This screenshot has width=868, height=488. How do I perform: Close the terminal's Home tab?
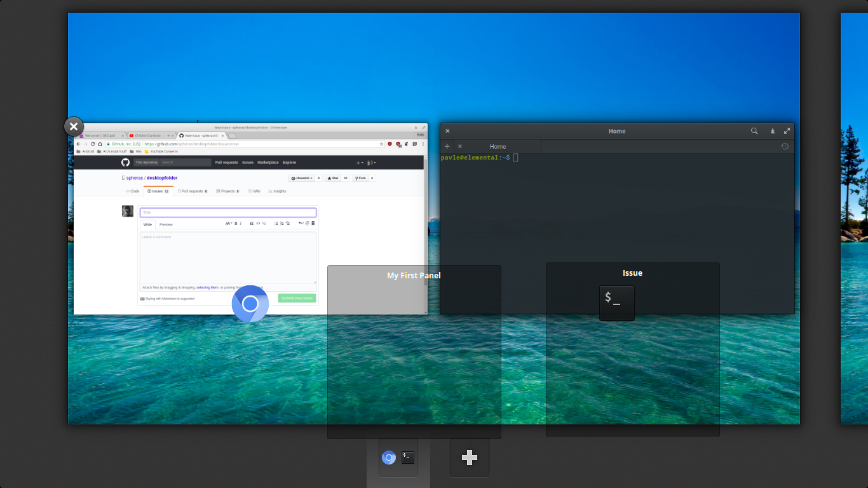460,146
